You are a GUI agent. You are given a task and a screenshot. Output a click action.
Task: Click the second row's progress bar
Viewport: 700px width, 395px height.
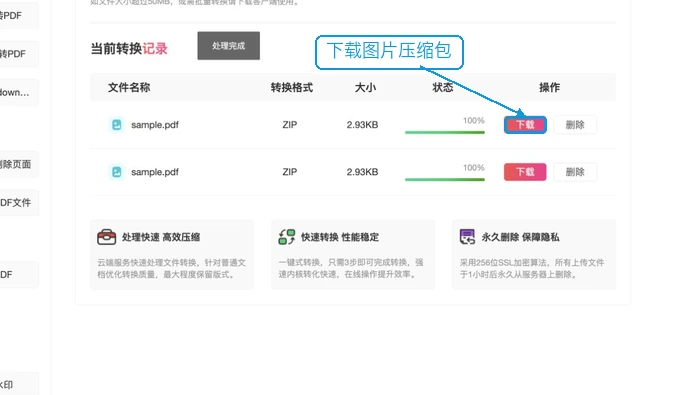coord(445,179)
